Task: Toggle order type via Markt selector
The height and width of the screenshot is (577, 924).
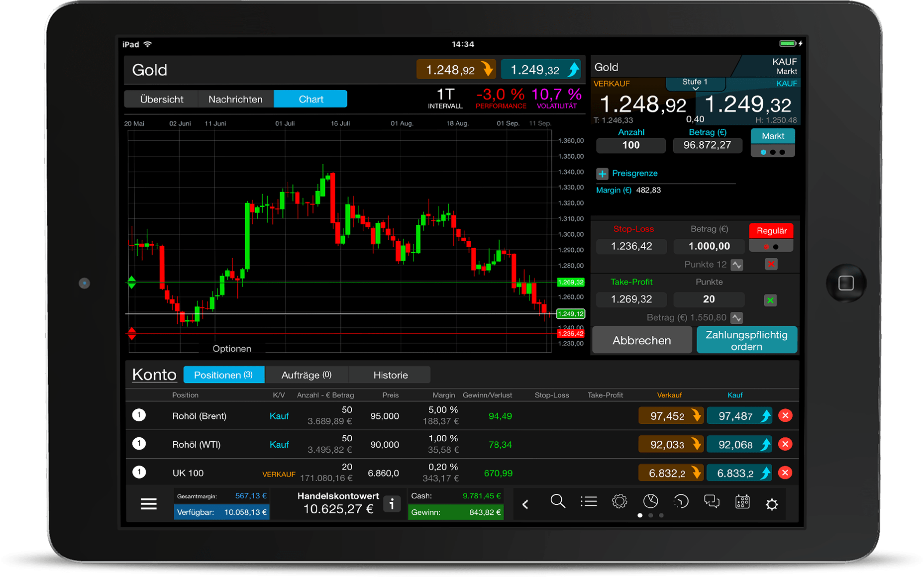Action: pyautogui.click(x=773, y=142)
